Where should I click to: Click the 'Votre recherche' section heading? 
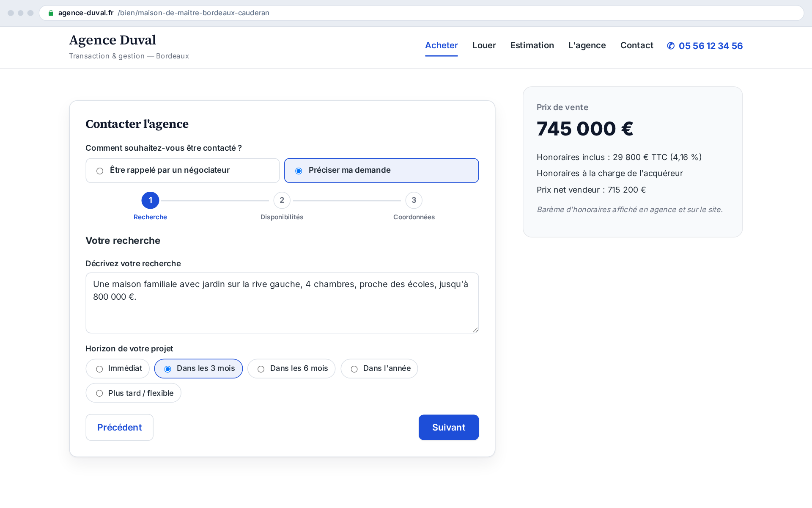pyautogui.click(x=123, y=240)
